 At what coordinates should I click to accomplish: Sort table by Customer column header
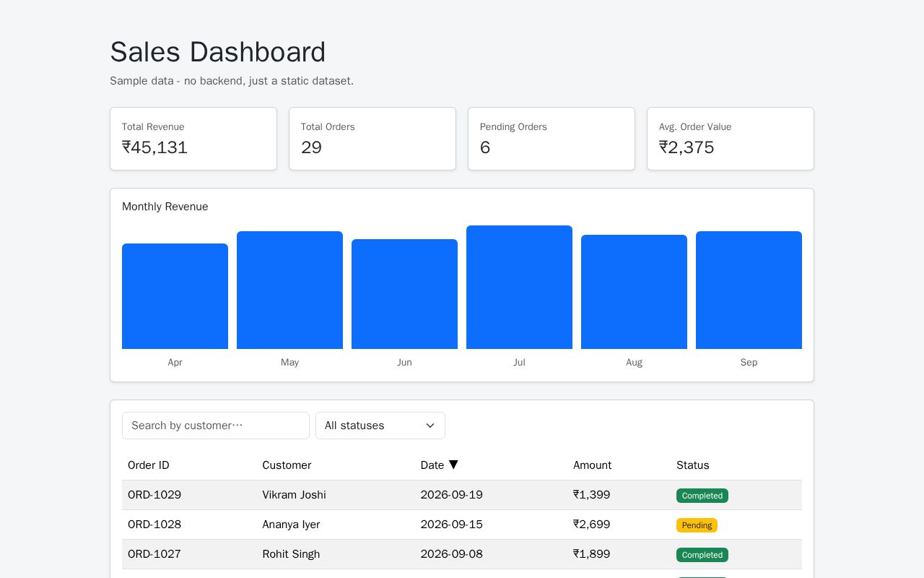pyautogui.click(x=287, y=465)
